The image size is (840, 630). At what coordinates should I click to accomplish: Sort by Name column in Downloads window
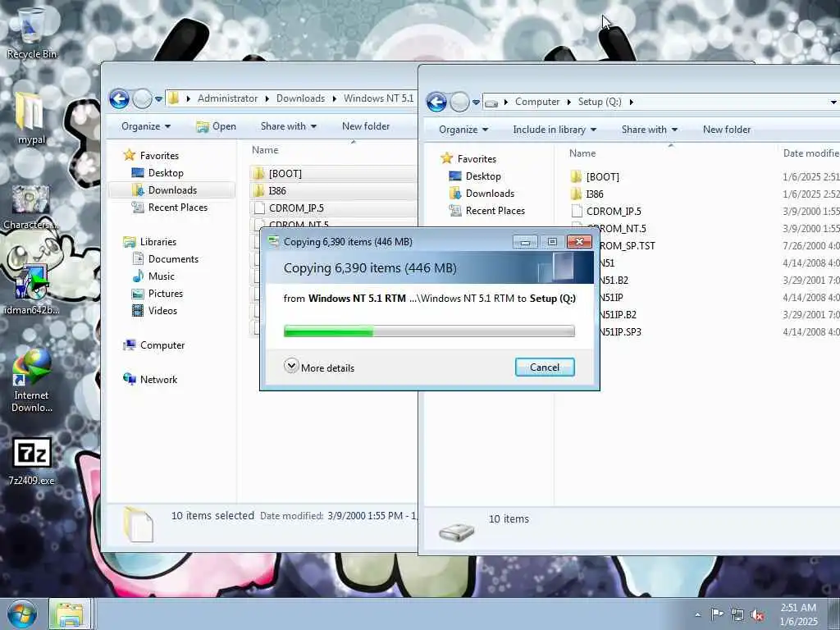(265, 151)
